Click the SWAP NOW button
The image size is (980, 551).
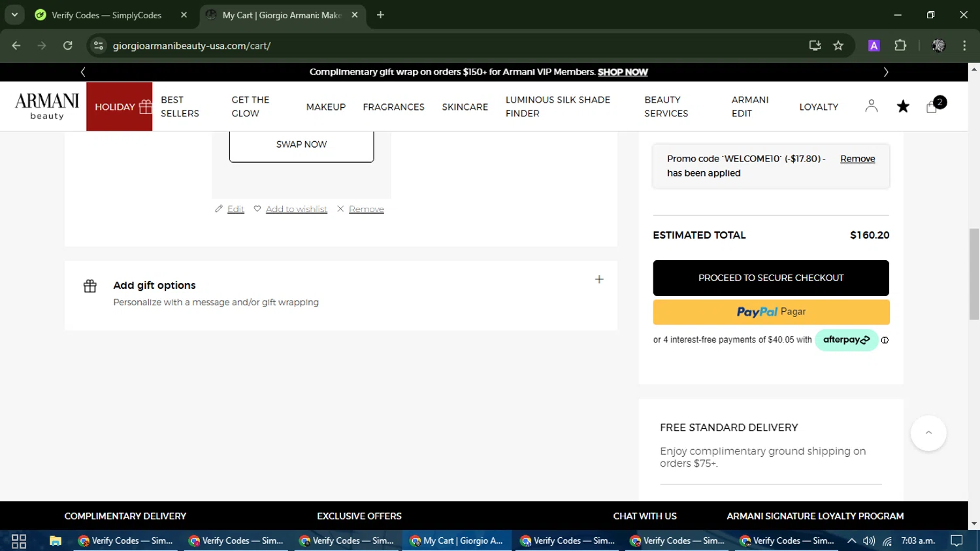tap(301, 144)
